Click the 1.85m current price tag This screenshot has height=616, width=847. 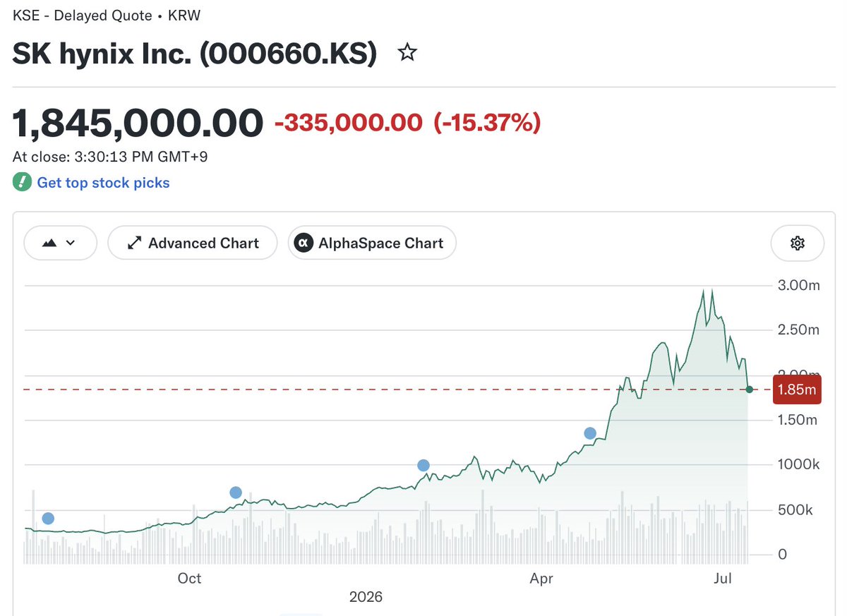point(797,389)
